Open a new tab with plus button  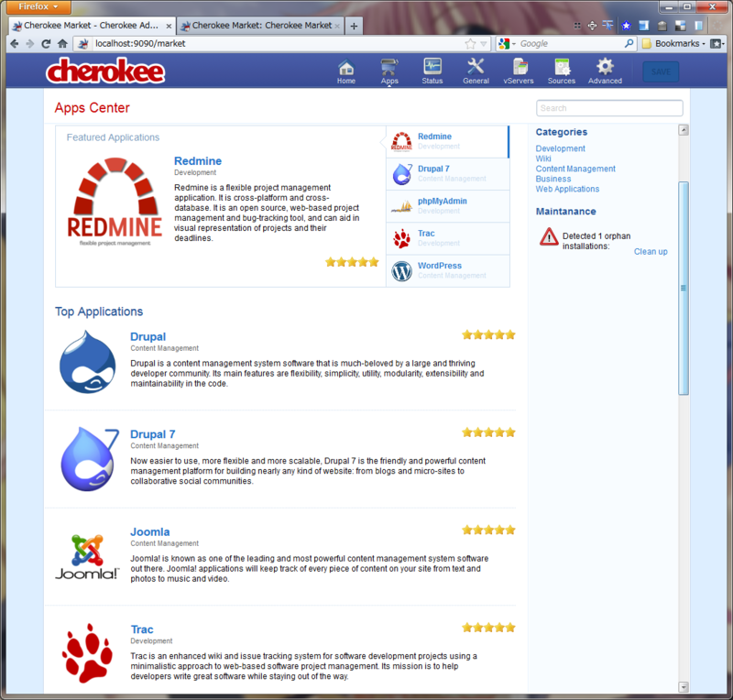pos(354,27)
